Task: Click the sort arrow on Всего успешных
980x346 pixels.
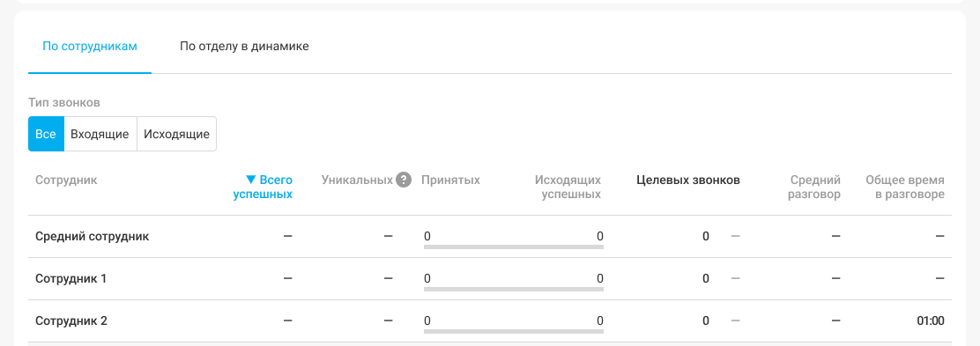Action: coord(250,180)
